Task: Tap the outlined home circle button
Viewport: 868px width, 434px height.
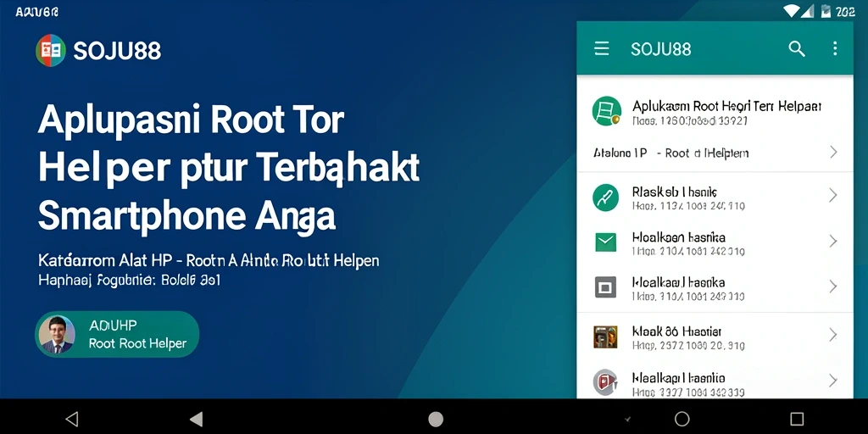Action: (x=682, y=419)
